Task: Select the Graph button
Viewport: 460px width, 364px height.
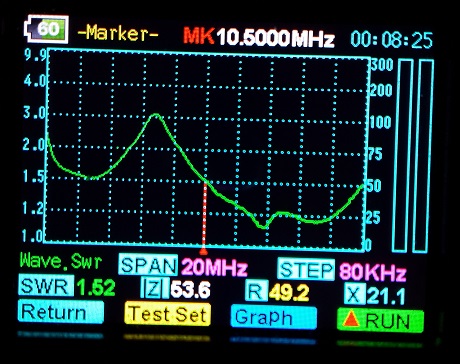Action: (273, 317)
